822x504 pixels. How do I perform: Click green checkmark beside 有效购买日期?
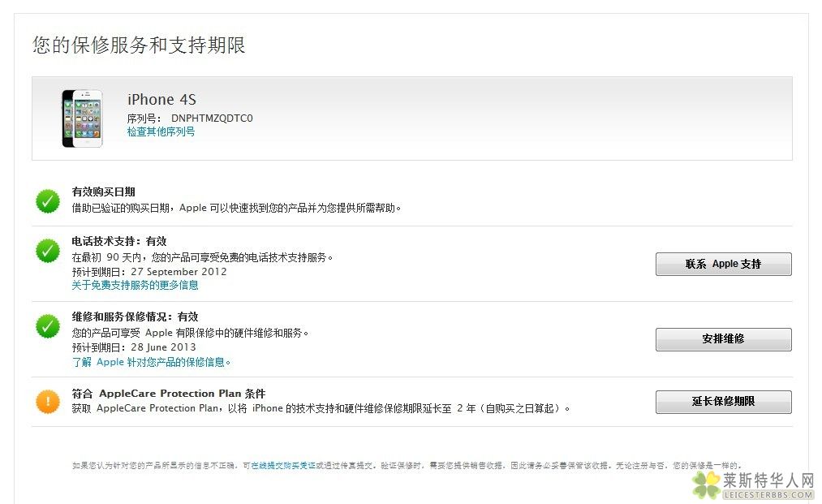pyautogui.click(x=48, y=201)
